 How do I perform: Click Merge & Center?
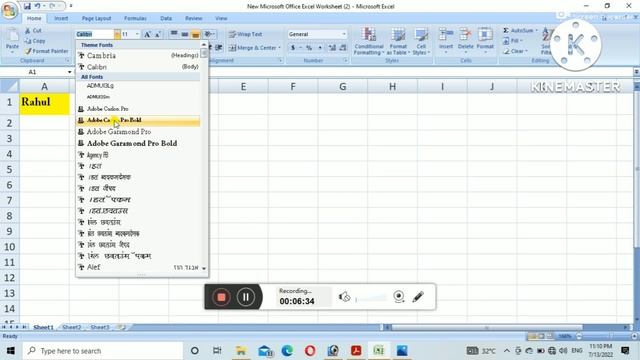[x=252, y=48]
